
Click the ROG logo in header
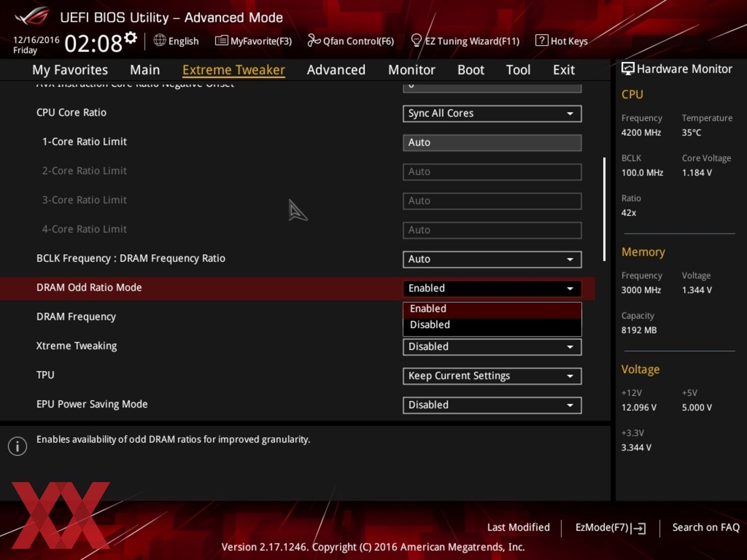pos(31,16)
